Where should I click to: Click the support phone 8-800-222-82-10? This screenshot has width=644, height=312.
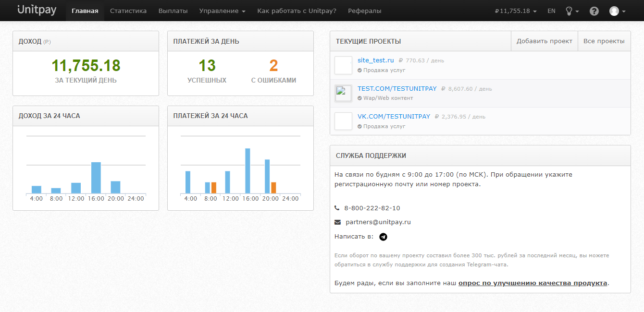click(372, 208)
